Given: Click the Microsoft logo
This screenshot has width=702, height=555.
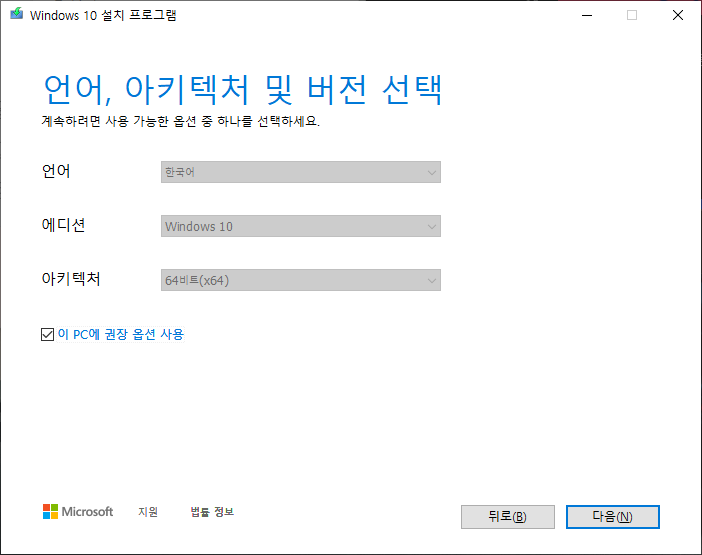Looking at the screenshot, I should [x=78, y=512].
